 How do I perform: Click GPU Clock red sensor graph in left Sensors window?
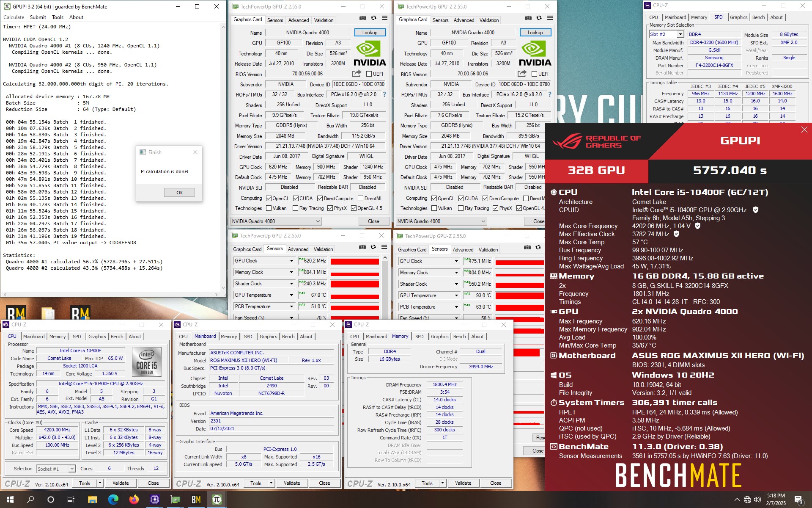coord(354,261)
